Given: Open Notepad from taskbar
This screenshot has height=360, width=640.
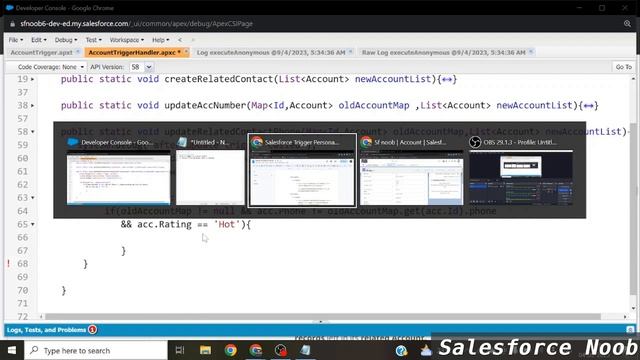Looking at the screenshot, I should pos(306,350).
